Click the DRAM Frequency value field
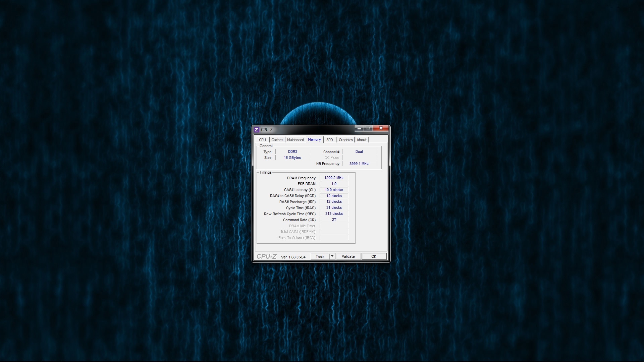 pos(334,178)
